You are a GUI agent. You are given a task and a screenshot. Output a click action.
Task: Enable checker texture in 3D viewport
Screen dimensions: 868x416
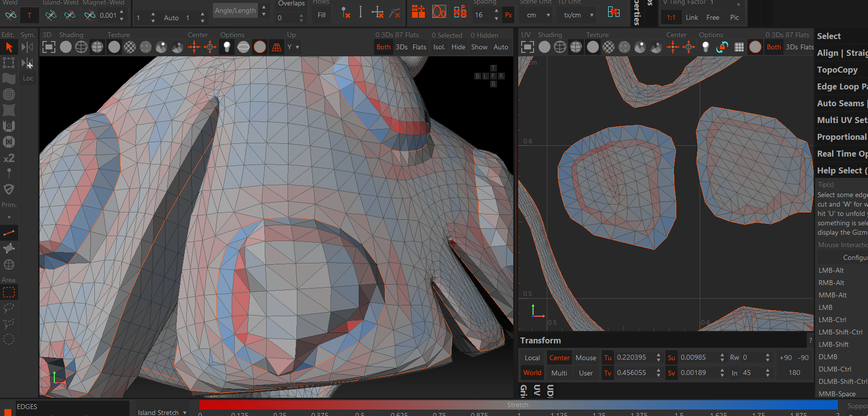click(x=129, y=47)
